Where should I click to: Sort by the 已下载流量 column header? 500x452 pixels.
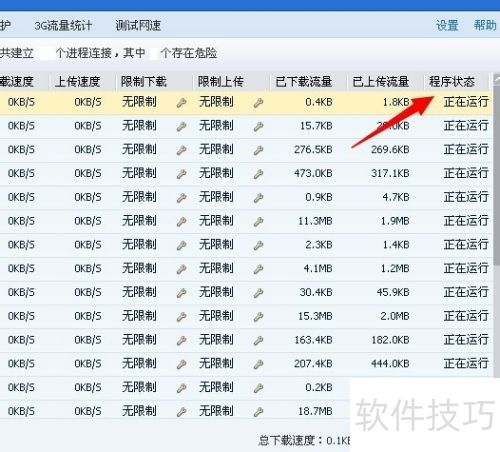pyautogui.click(x=304, y=82)
